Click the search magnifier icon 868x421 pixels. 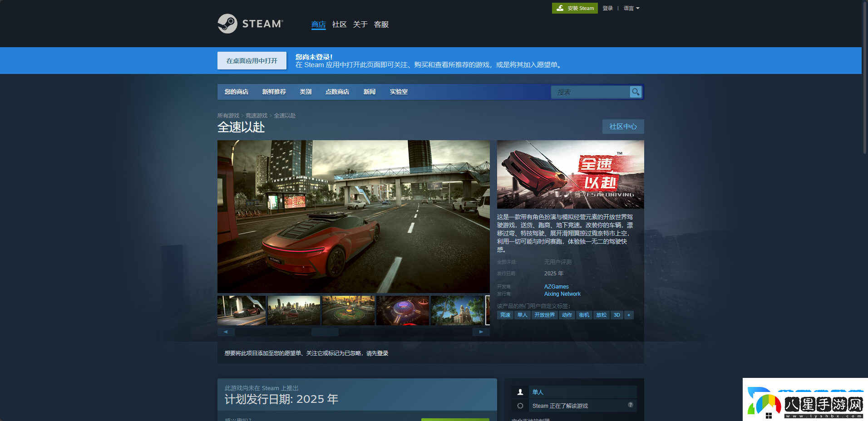pos(636,92)
